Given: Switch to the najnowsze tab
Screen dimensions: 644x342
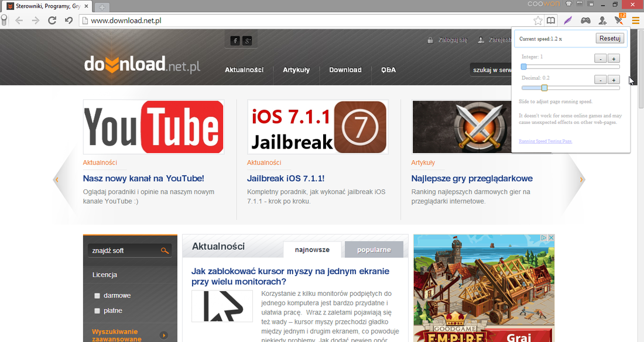Looking at the screenshot, I should (x=312, y=250).
